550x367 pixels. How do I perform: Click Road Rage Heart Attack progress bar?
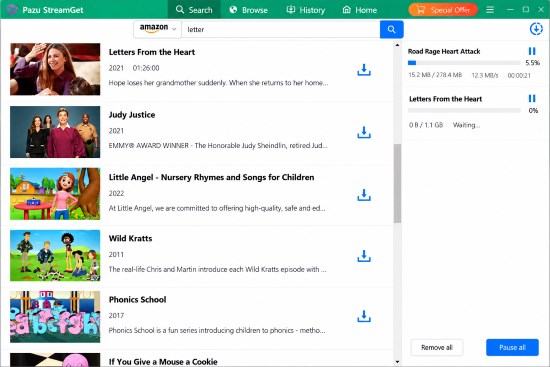464,63
